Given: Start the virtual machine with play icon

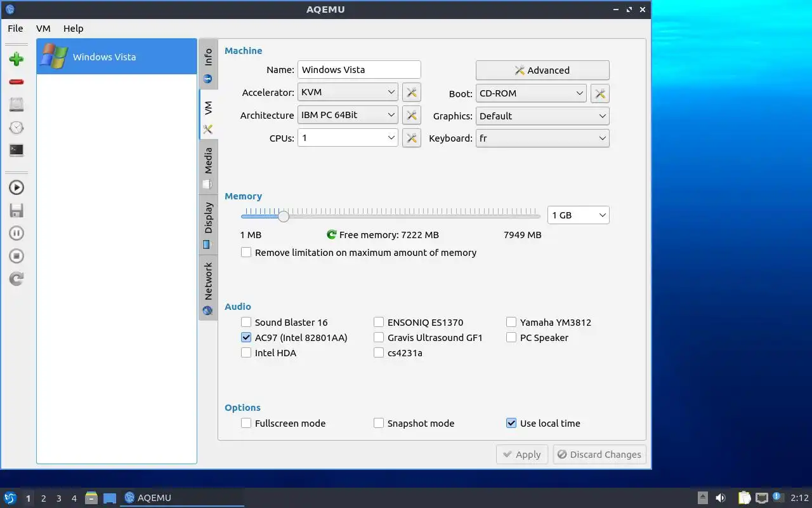Looking at the screenshot, I should (x=16, y=187).
